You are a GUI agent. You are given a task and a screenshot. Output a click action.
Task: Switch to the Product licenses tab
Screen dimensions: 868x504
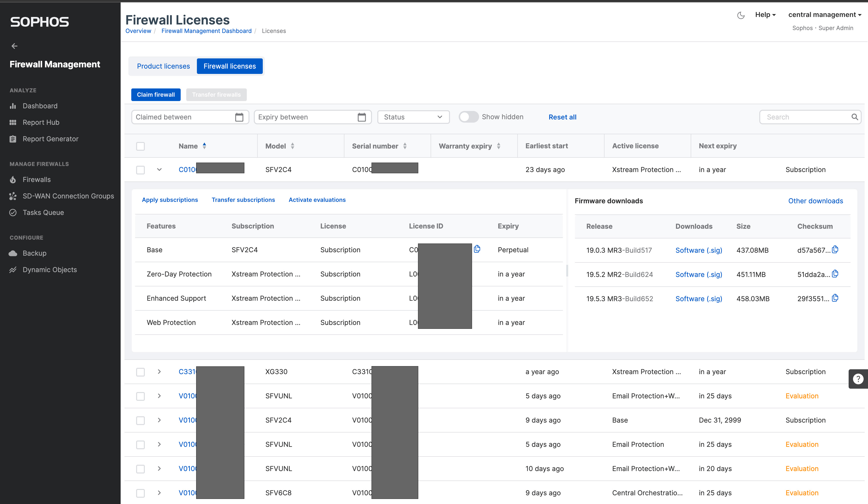coord(163,66)
